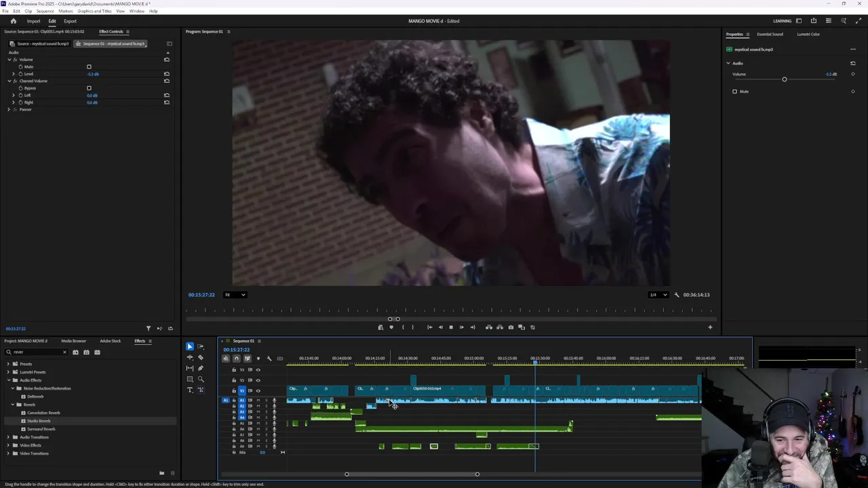This screenshot has height=488, width=868.
Task: Toggle V2 track lock
Action: click(234, 380)
